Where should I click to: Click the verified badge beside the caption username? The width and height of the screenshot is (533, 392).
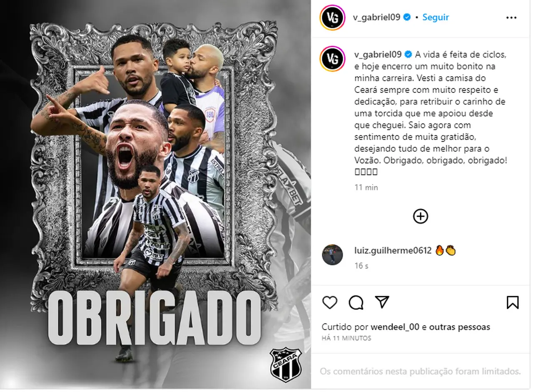pyautogui.click(x=407, y=55)
